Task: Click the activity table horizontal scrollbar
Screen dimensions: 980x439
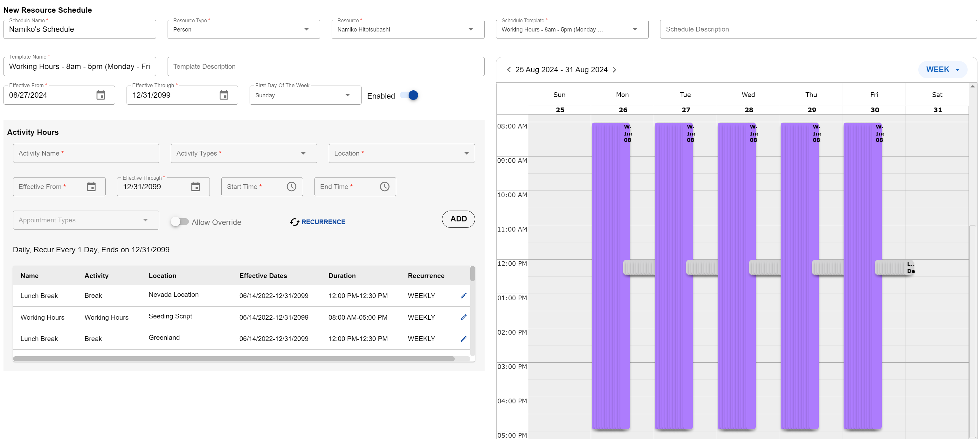Action: click(x=234, y=359)
